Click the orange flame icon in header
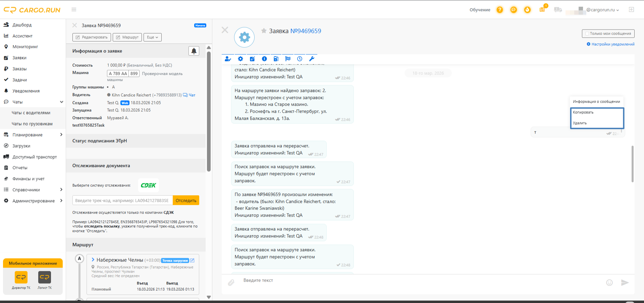The width and height of the screenshot is (644, 303). (528, 10)
